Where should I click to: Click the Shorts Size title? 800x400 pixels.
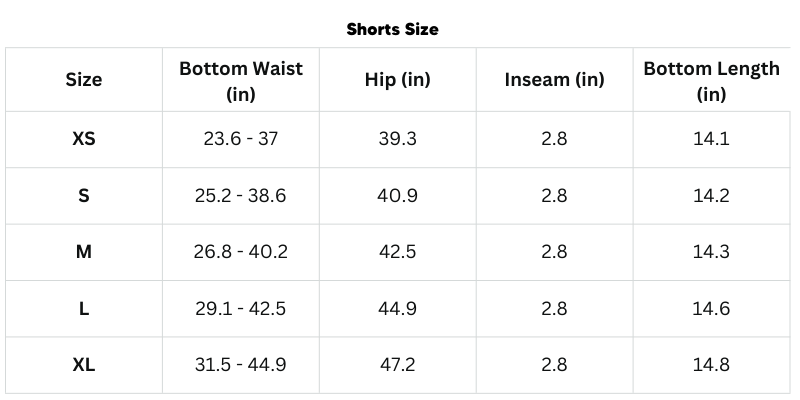click(x=392, y=29)
